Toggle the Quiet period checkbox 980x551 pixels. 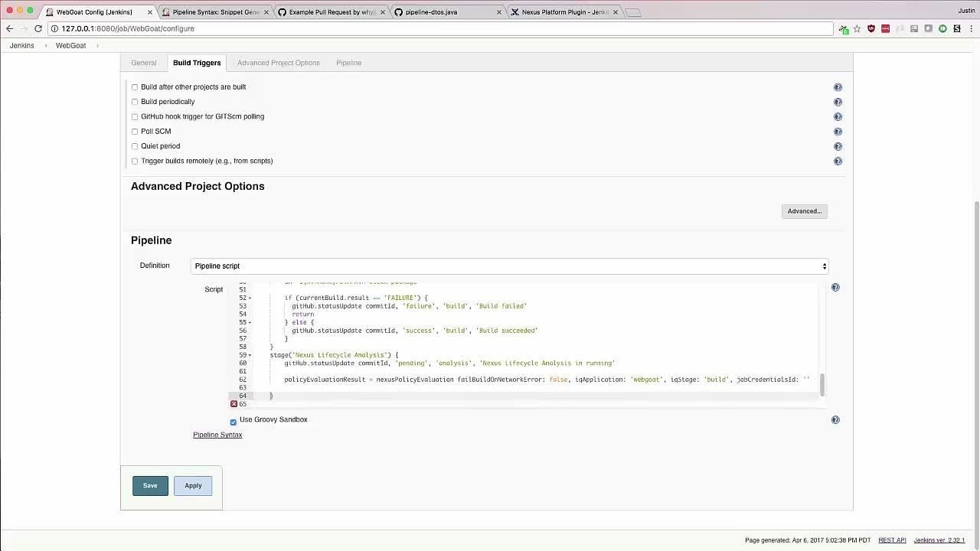135,146
